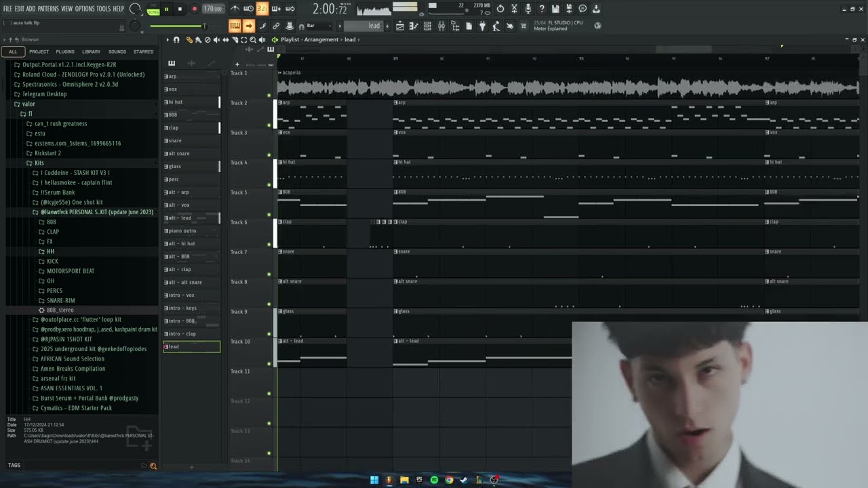
Task: Select the mute tool in playlist toolbar
Action: click(x=216, y=40)
